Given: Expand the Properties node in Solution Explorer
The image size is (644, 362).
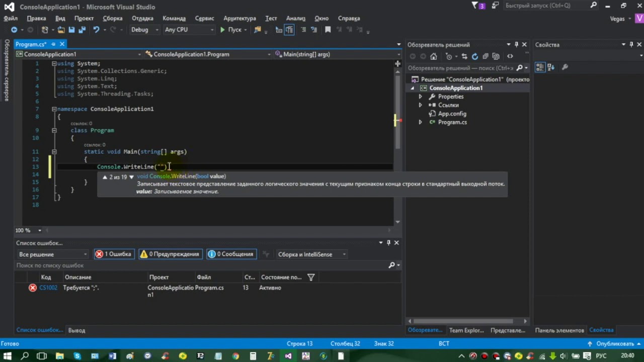Looking at the screenshot, I should click(420, 97).
